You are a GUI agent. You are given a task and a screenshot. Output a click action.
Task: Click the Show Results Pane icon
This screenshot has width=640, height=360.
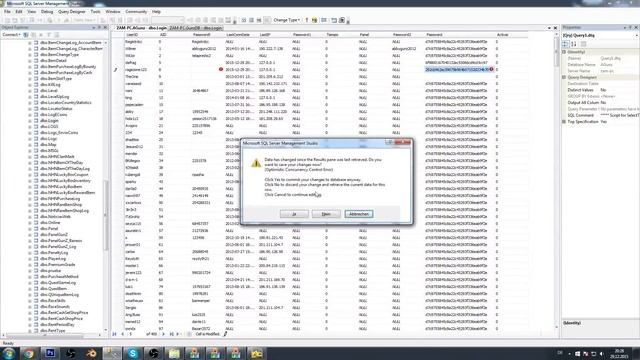coord(267,20)
